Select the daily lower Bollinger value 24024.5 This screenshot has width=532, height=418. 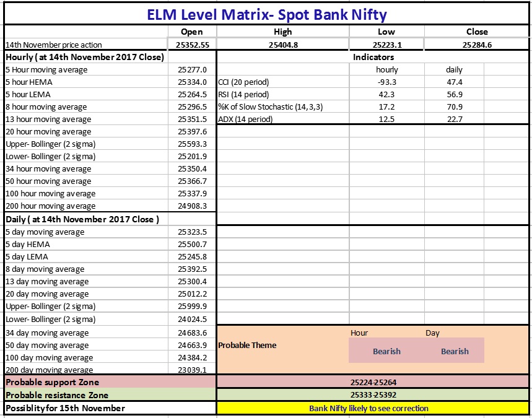click(192, 320)
